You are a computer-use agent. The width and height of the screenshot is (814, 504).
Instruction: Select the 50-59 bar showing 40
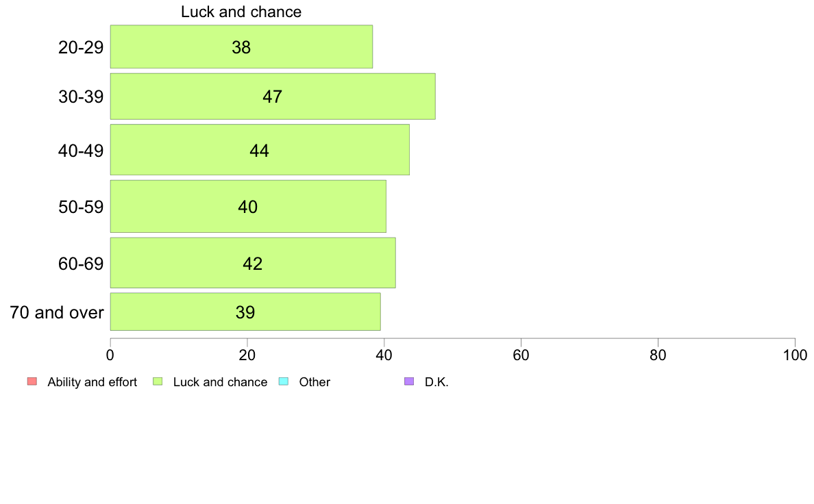tap(248, 207)
